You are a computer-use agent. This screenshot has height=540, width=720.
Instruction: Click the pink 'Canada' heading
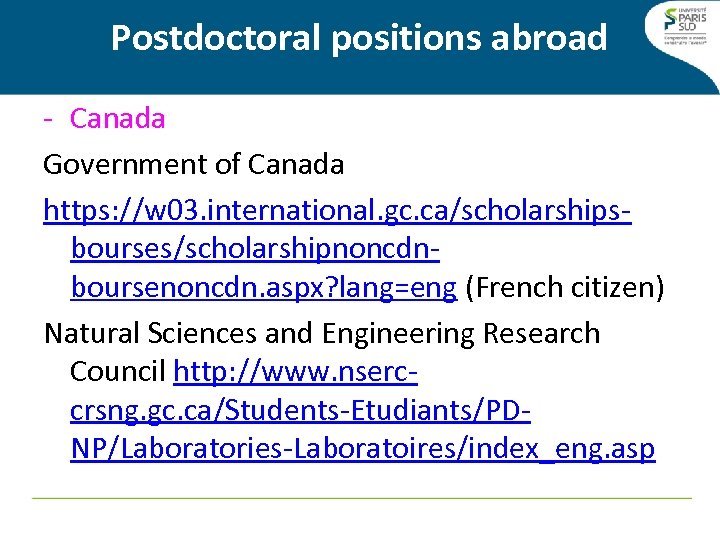coord(117,118)
